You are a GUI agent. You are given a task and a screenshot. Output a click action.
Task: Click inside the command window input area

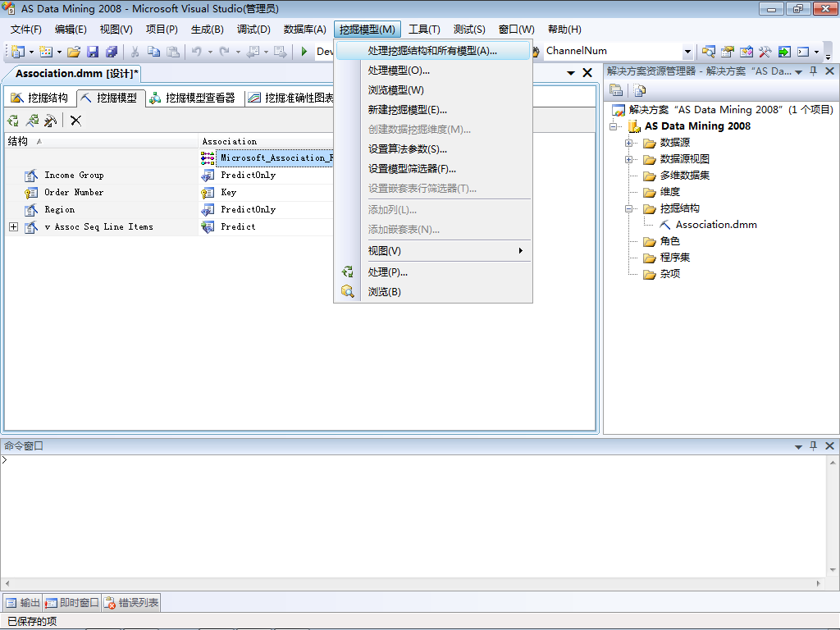point(413,516)
